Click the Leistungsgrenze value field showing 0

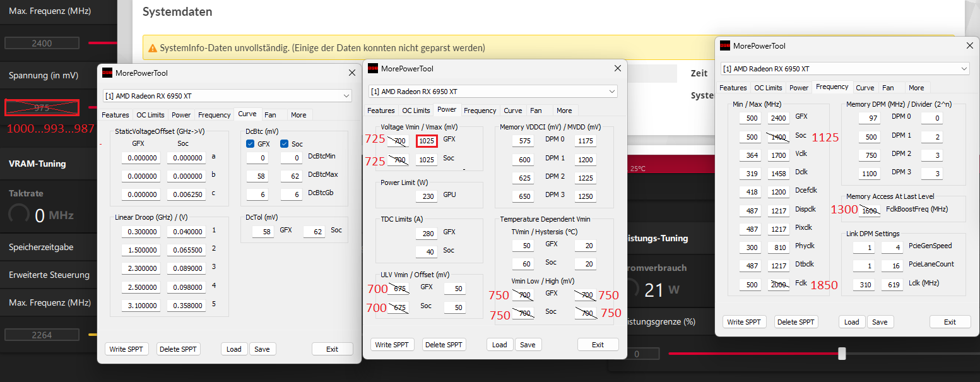point(636,354)
